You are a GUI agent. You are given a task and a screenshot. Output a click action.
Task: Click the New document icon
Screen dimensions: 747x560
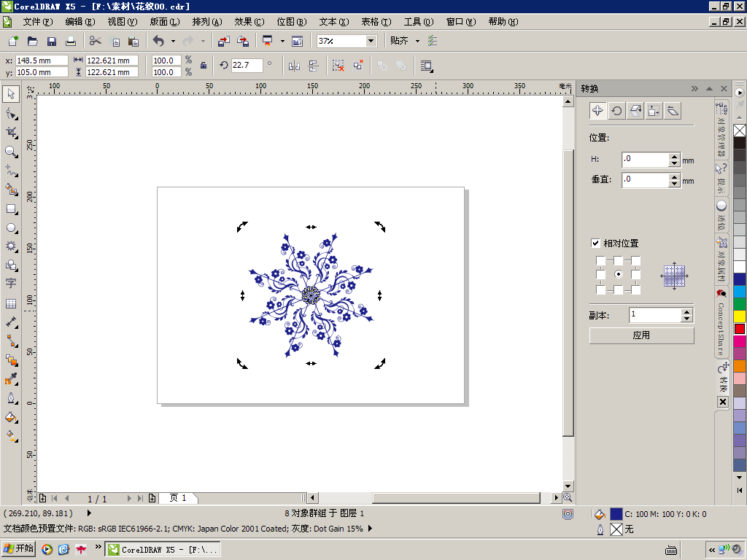13,41
